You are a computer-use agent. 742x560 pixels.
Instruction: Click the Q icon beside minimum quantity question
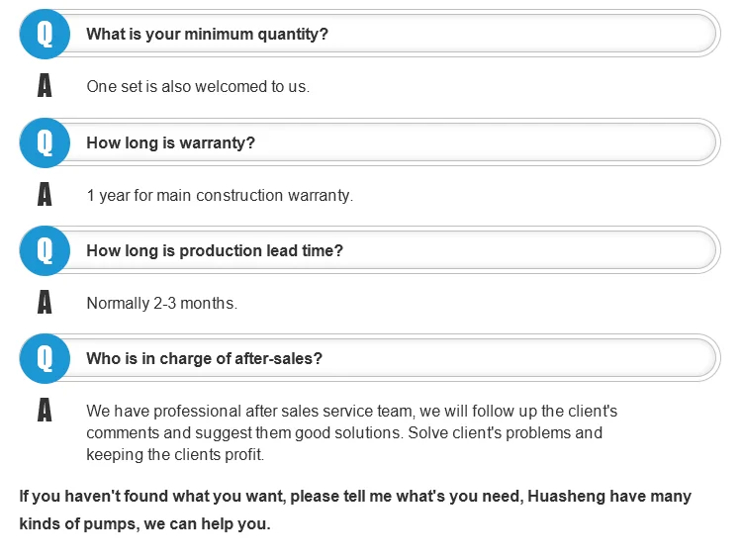[x=45, y=34]
